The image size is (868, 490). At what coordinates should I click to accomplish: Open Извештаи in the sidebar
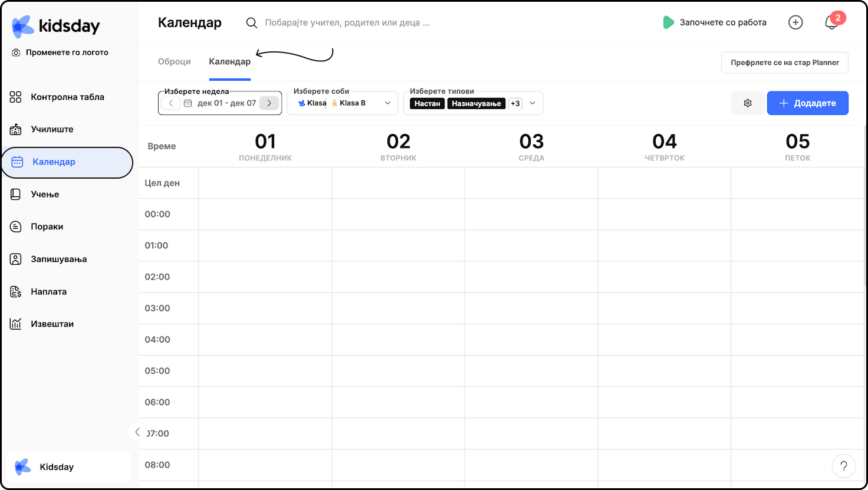(52, 324)
